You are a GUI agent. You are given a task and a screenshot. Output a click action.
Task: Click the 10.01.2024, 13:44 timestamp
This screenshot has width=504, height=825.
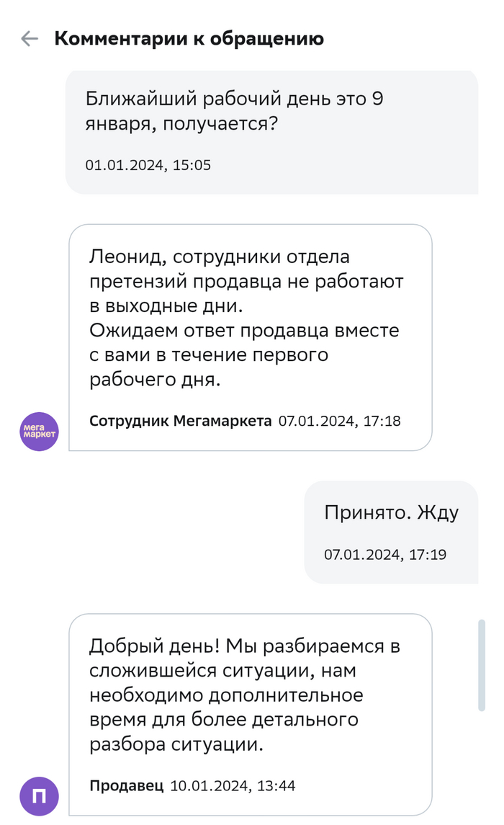[233, 785]
